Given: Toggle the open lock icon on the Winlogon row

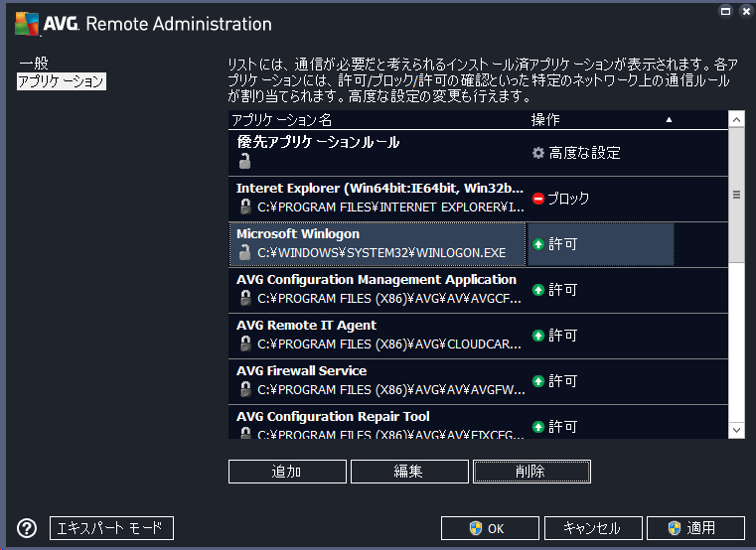Looking at the screenshot, I should [x=245, y=252].
